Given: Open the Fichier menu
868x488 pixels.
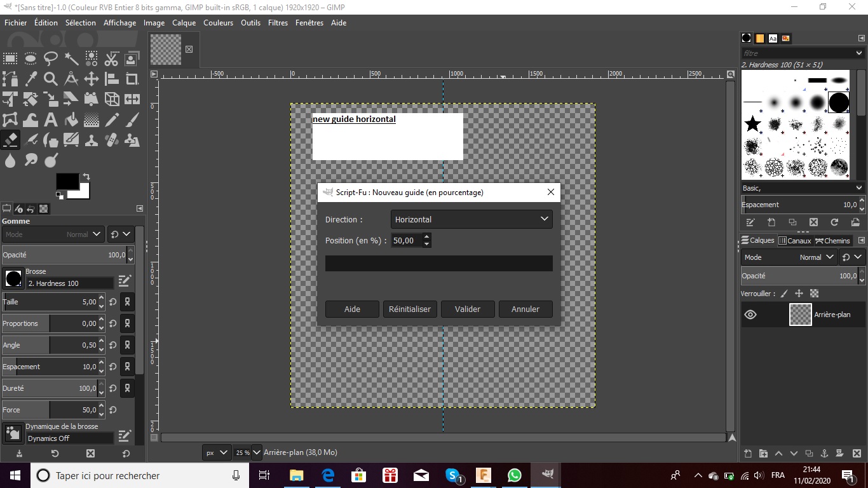Looking at the screenshot, I should click(x=16, y=23).
